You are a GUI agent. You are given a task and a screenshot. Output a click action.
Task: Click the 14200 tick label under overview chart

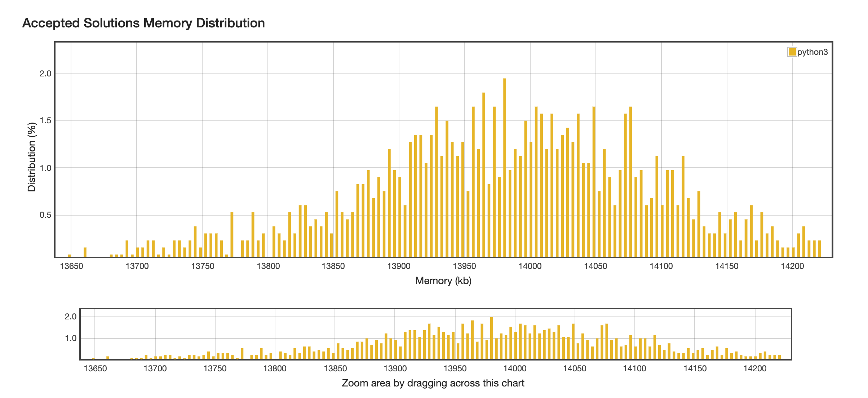point(755,368)
